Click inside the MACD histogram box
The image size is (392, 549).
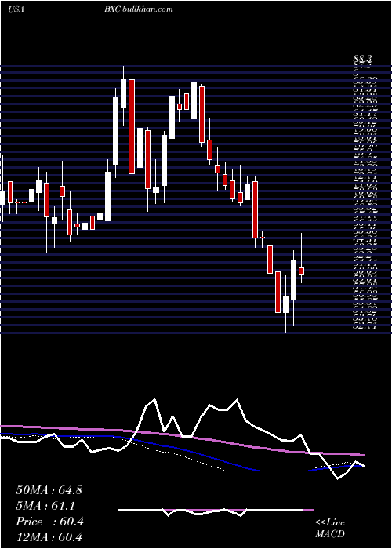(x=216, y=510)
